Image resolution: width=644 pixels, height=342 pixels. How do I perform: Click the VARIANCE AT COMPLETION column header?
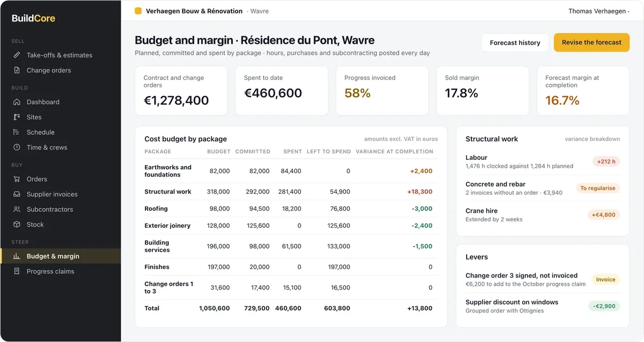click(394, 152)
